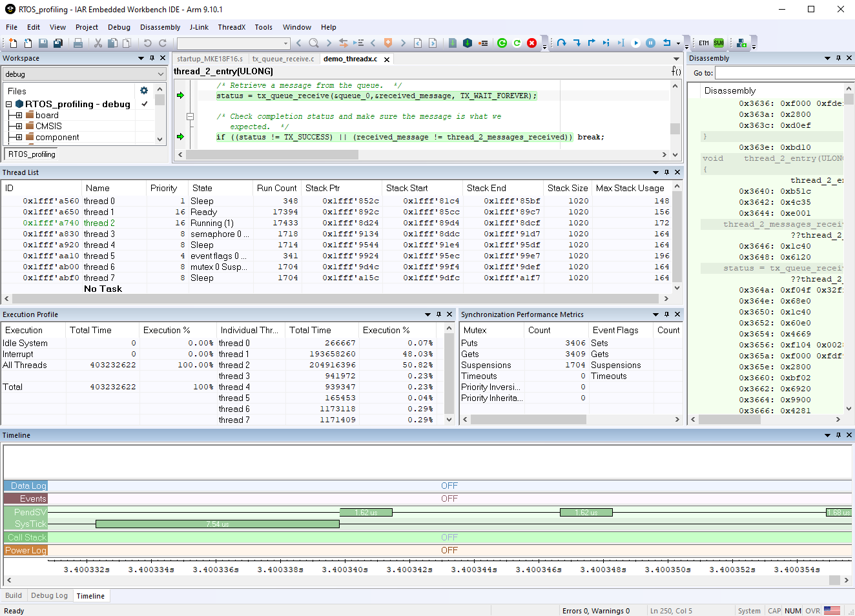Collapse the RTOS_profiling project tree node
The image size is (855, 616).
tap(9, 104)
